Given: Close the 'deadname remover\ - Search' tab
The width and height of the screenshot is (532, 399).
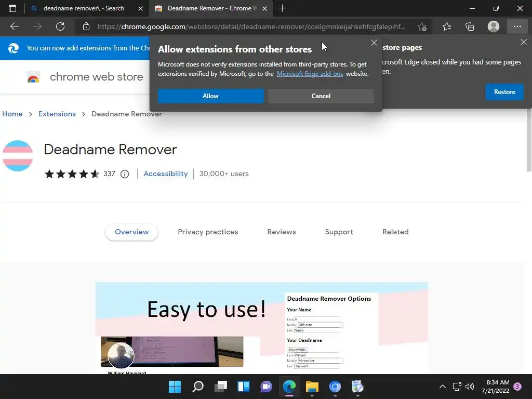Looking at the screenshot, I should [140, 8].
